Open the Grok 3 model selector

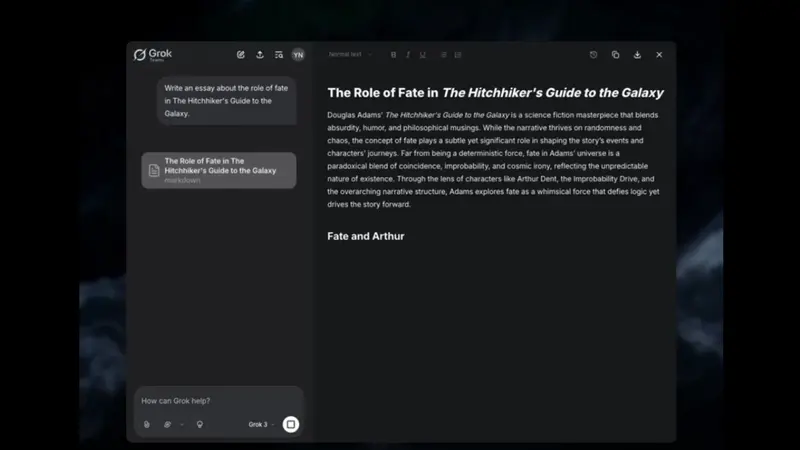[x=261, y=424]
